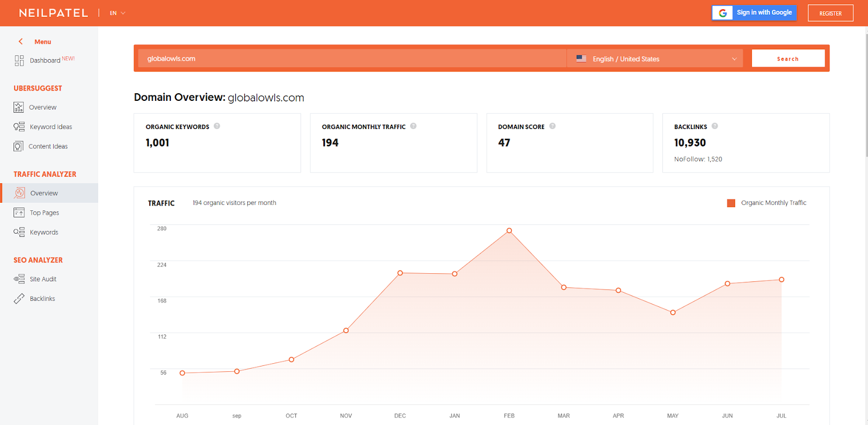Click the FEB peak data point
Viewport: 868px width, 425px height.
coord(509,231)
